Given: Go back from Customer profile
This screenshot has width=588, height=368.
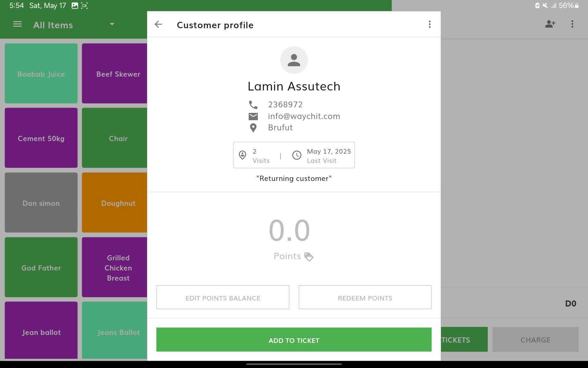Looking at the screenshot, I should tap(158, 25).
